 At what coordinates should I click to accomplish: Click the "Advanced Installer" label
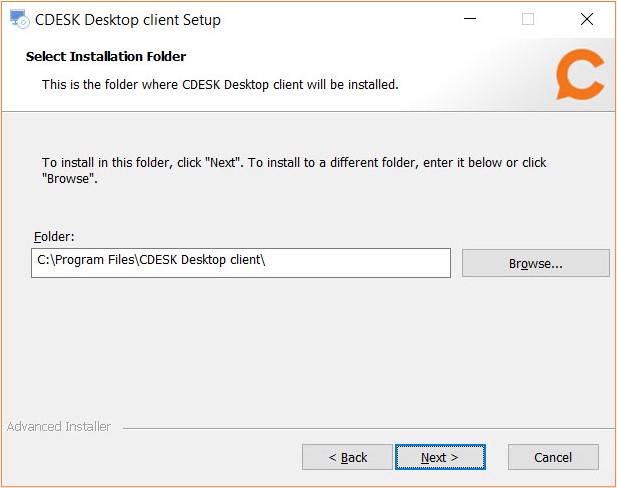click(59, 427)
